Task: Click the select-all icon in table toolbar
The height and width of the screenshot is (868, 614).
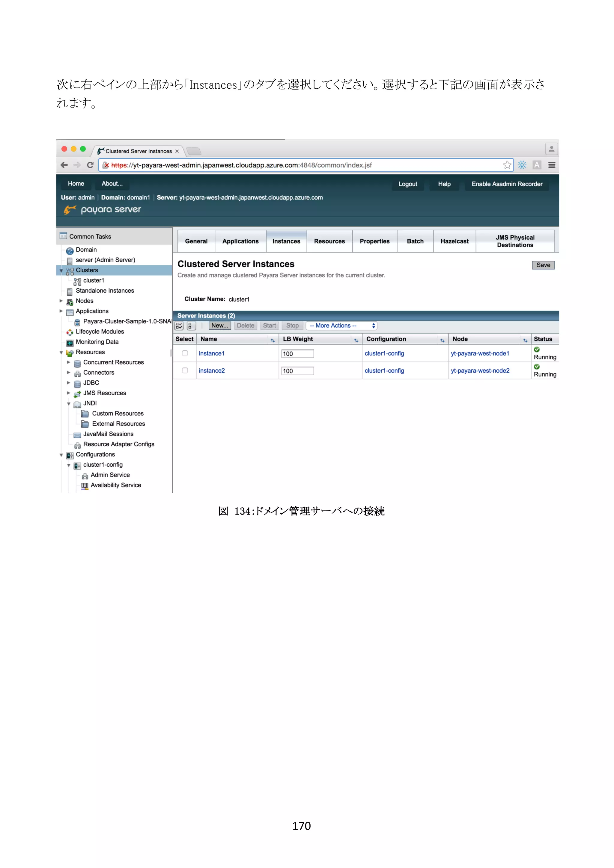Action: 179,326
